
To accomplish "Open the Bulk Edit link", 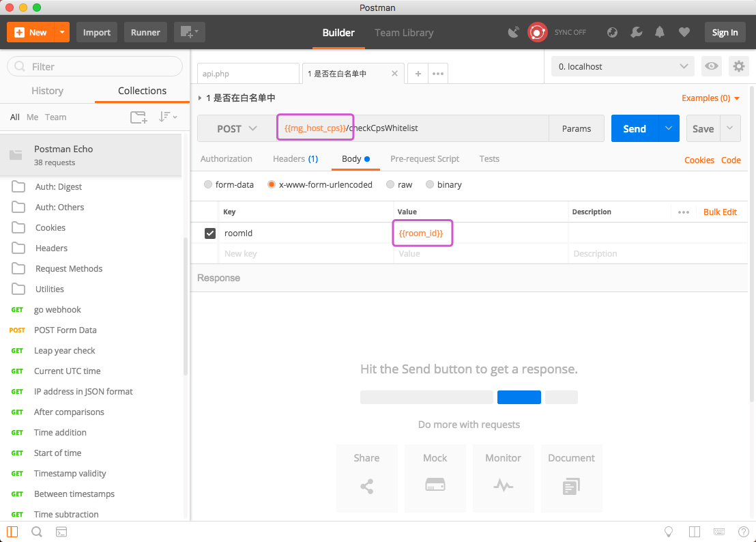I will coord(720,212).
